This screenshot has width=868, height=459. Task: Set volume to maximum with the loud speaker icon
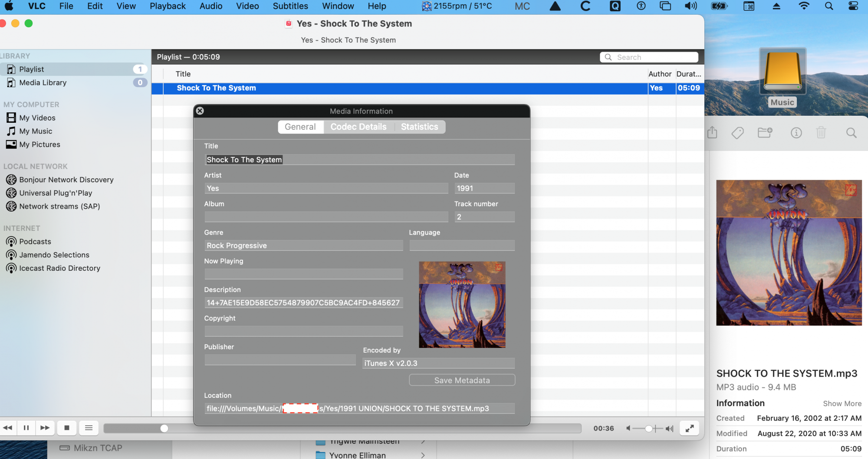click(x=670, y=428)
